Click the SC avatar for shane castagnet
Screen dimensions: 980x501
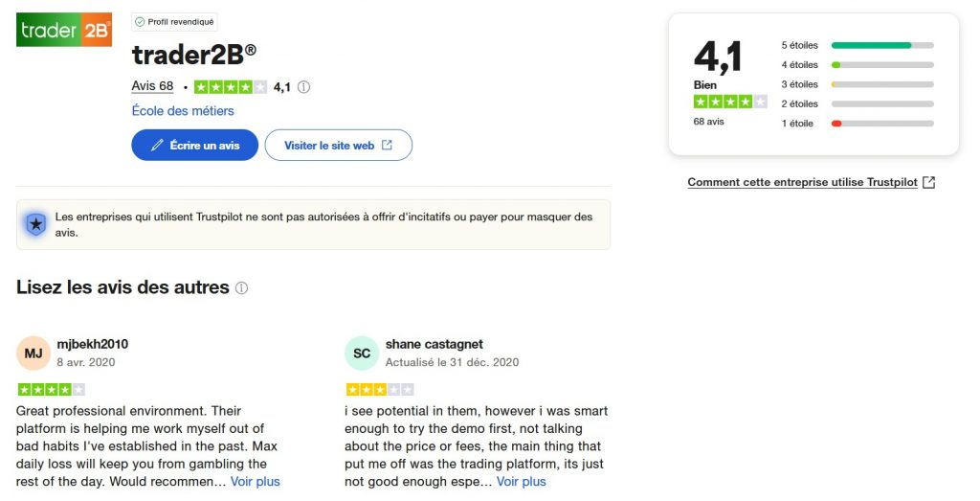tap(362, 353)
